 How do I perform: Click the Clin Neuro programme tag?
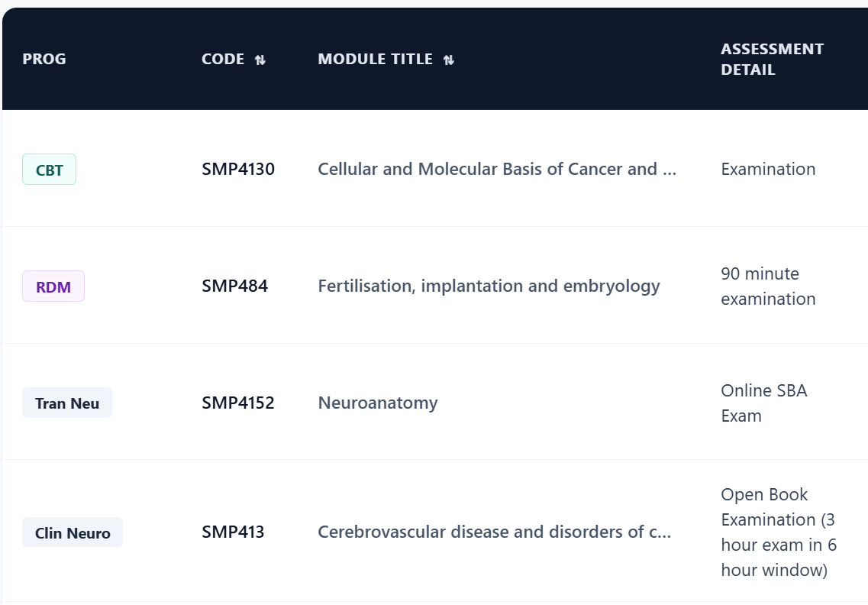click(x=73, y=532)
